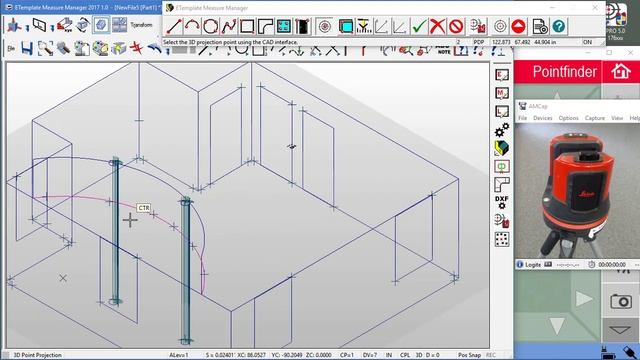Click the red prohibit circle icon

point(456,27)
